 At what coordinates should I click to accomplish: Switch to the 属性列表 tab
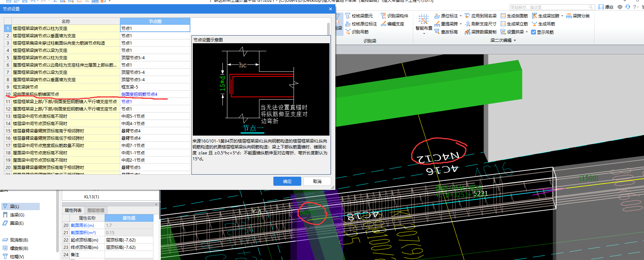pyautogui.click(x=73, y=210)
